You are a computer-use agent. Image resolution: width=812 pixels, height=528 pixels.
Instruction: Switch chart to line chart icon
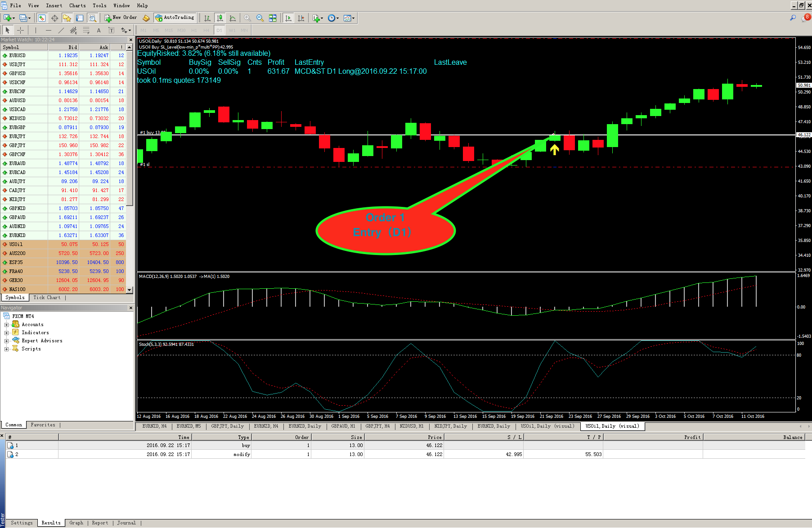(x=233, y=18)
